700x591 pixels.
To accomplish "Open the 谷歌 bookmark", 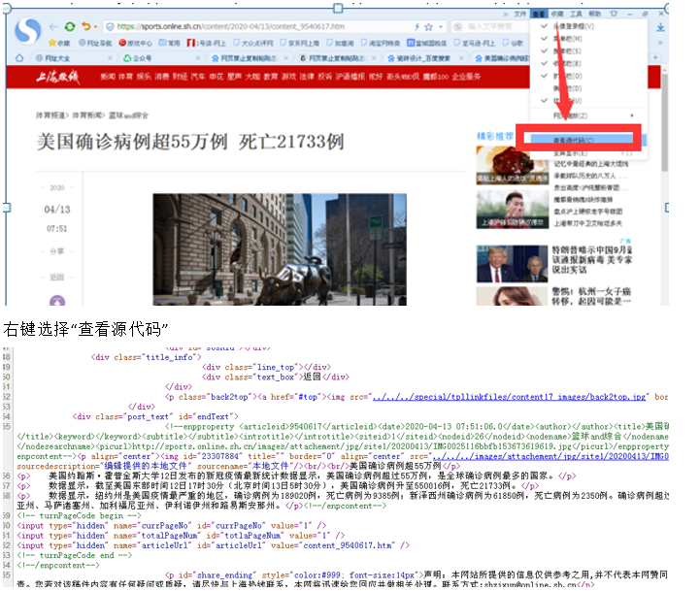I will (x=513, y=43).
